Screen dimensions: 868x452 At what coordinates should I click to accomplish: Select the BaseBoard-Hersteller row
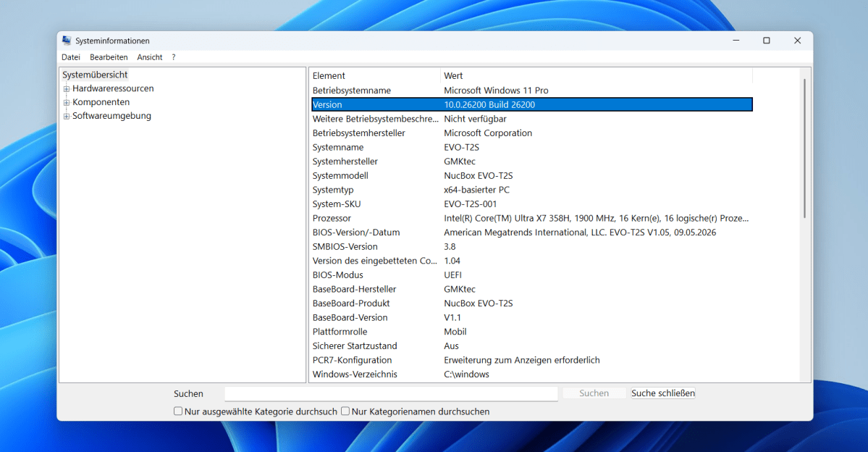click(531, 289)
